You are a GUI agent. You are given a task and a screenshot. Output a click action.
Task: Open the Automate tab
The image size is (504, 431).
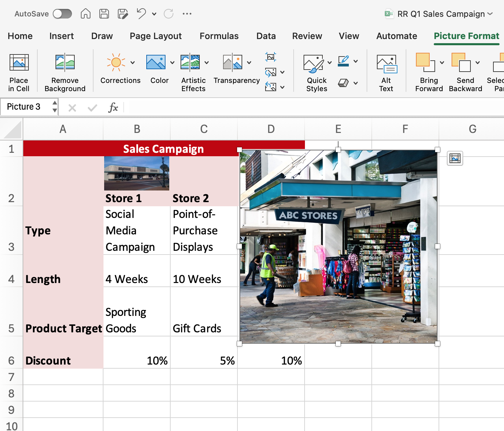tap(397, 36)
